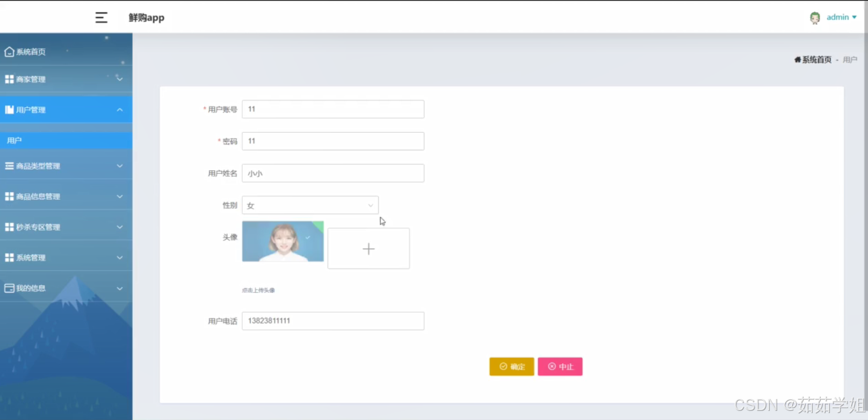Expand the 商品信息管理 chevron

coord(120,197)
